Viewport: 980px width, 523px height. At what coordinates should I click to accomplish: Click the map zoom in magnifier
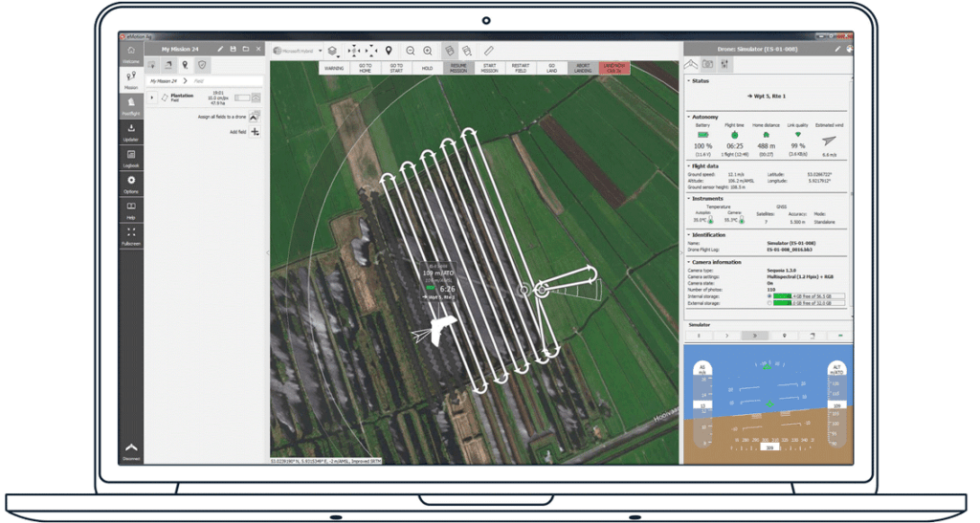point(428,50)
